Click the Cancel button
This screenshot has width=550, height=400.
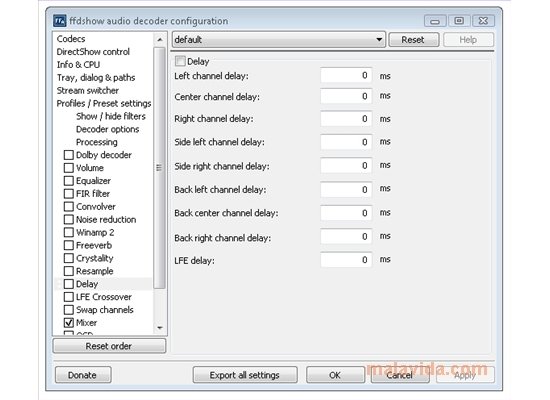400,375
